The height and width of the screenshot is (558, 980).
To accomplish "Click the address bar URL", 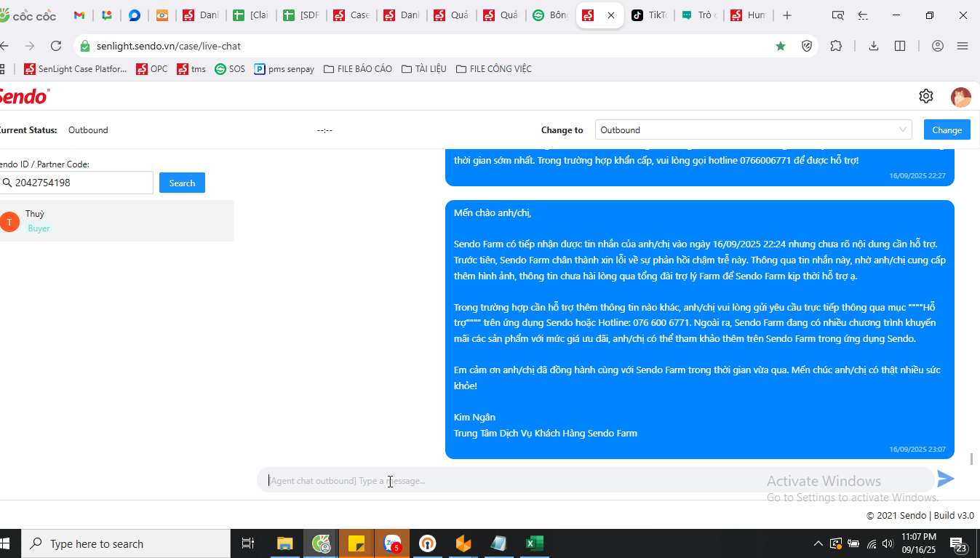I will coord(169,46).
